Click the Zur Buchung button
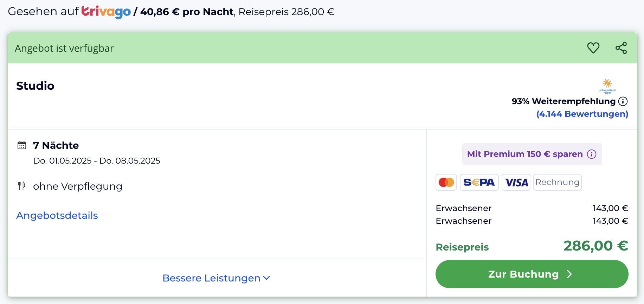Image resolution: width=644 pixels, height=304 pixels. point(532,274)
